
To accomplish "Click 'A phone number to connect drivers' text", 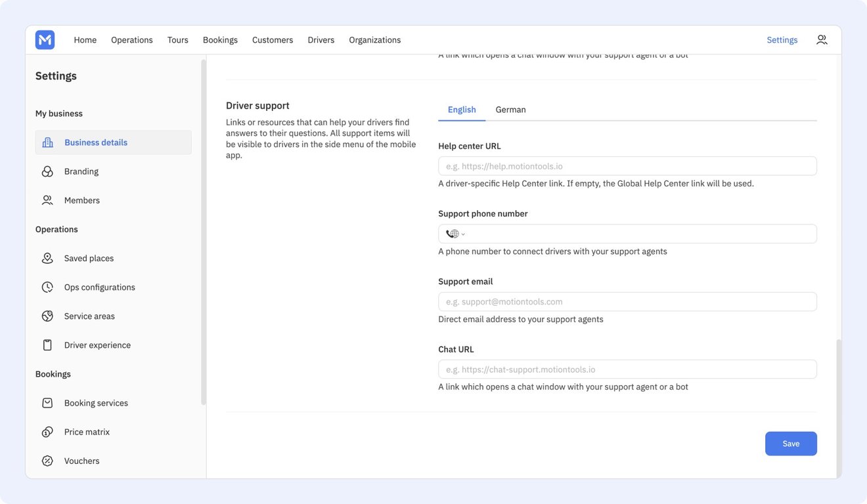I will (552, 251).
